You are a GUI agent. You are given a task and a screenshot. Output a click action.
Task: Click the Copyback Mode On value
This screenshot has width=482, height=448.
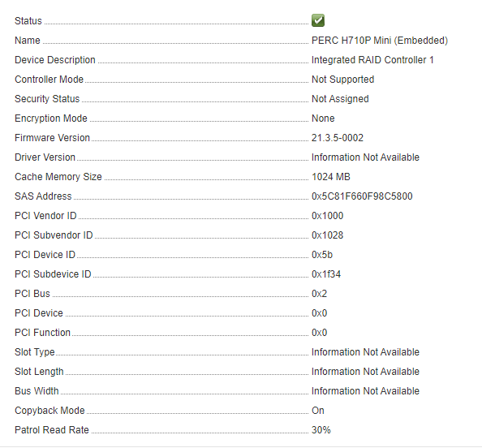tap(317, 411)
